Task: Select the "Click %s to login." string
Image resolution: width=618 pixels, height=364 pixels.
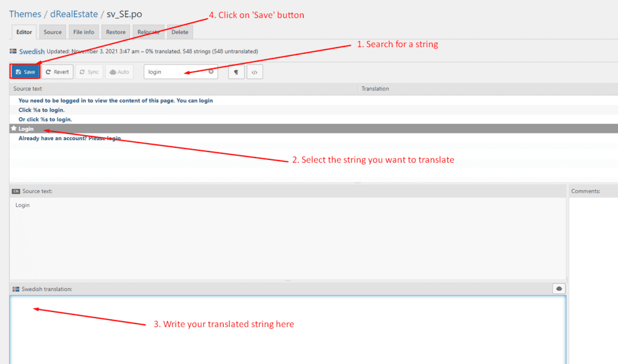Action: click(x=42, y=110)
